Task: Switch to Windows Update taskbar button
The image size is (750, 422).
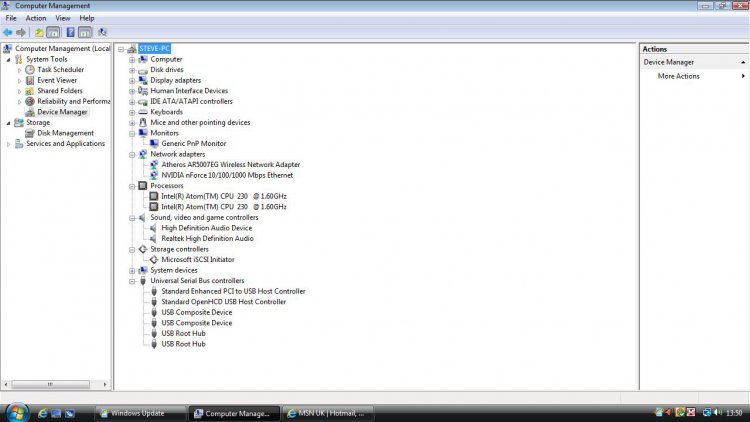Action: 137,412
